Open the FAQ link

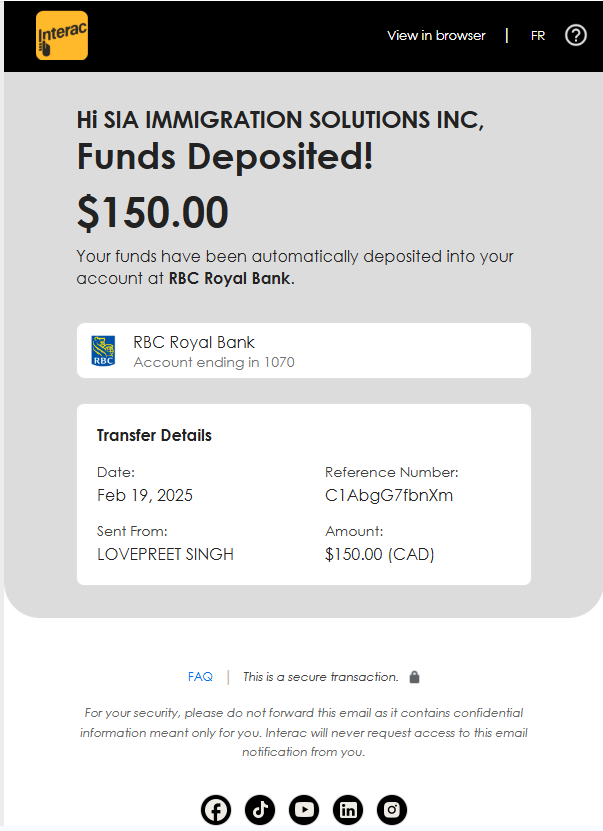(200, 677)
